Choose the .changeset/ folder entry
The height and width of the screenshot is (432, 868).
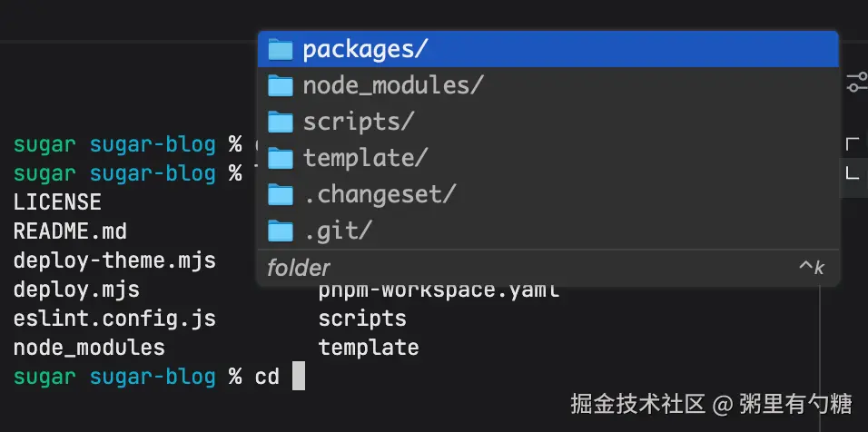coord(380,194)
